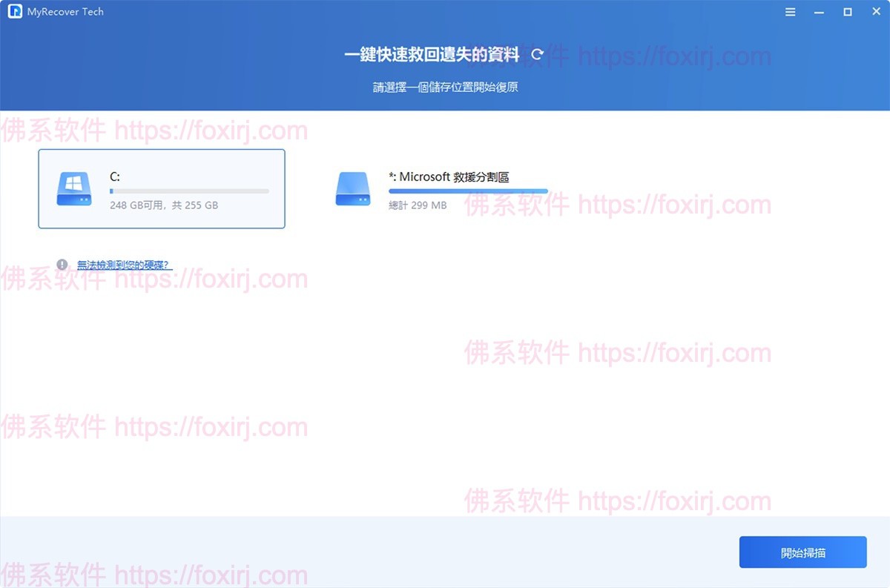Open the hamburger menu in the title bar
The width and height of the screenshot is (890, 588).
point(789,11)
